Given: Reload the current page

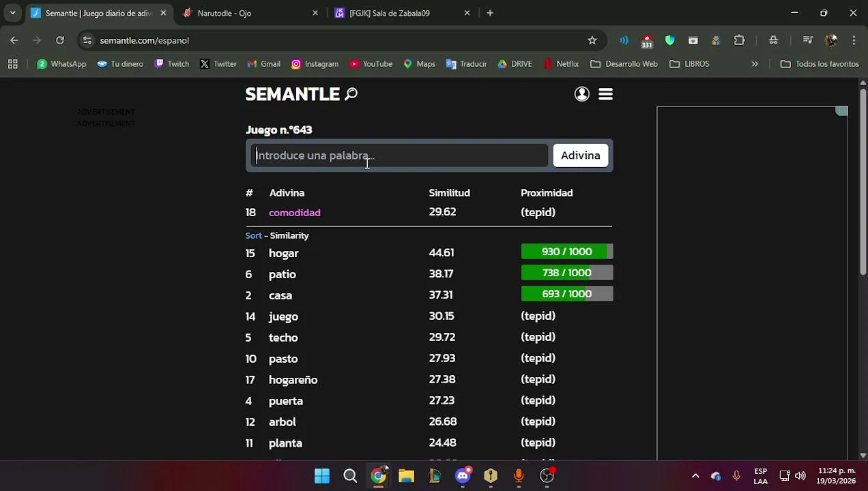Looking at the screenshot, I should click(60, 40).
